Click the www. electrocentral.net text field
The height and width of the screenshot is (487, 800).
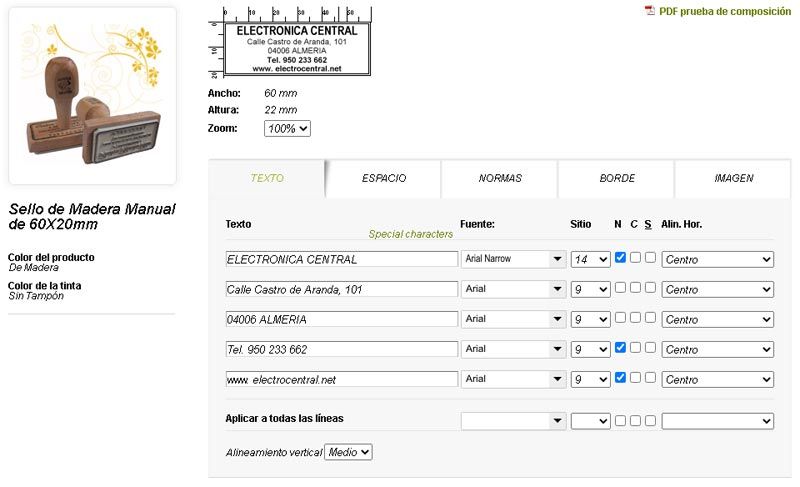[x=341, y=379]
